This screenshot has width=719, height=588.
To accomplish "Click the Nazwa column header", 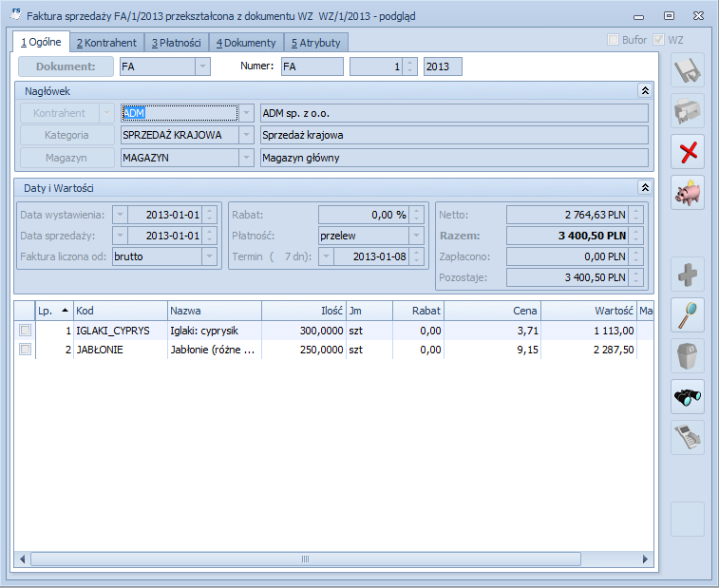I will pos(215,311).
